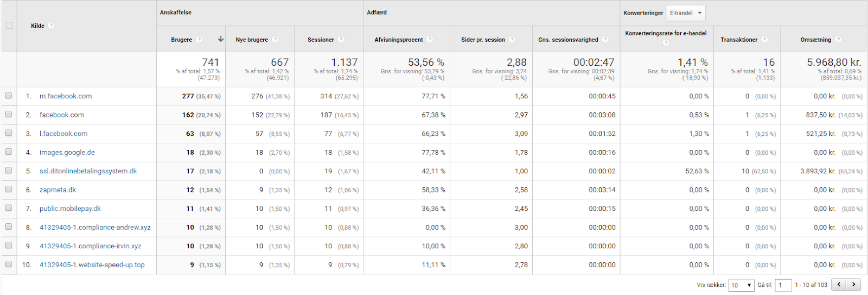The image size is (868, 295).
Task: Toggle the select-all checkbox in header
Action: pos(9,26)
